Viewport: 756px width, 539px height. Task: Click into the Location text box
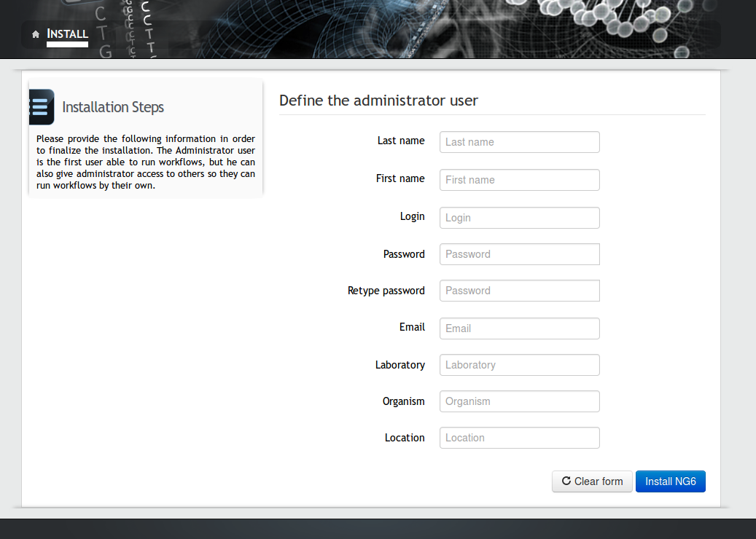click(x=519, y=438)
